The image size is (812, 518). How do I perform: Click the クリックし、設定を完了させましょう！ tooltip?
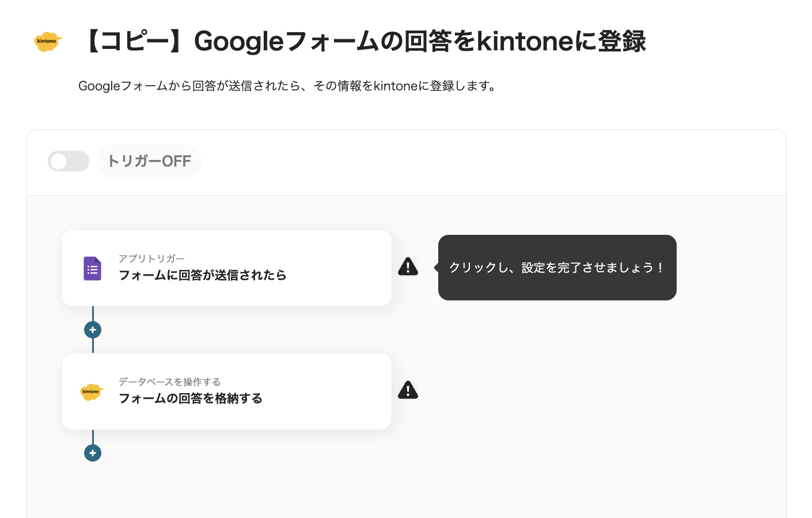coord(557,268)
